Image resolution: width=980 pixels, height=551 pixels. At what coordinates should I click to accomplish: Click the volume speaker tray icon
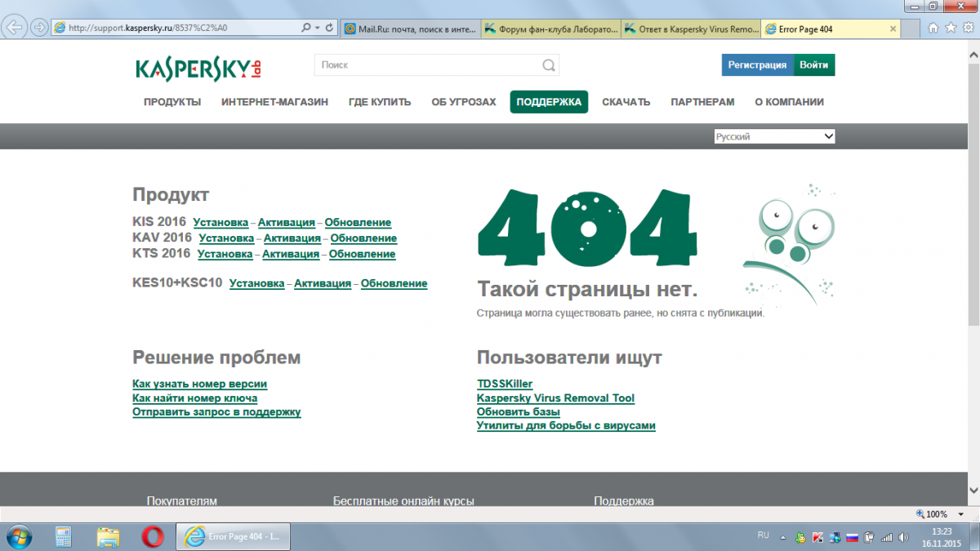(x=902, y=537)
